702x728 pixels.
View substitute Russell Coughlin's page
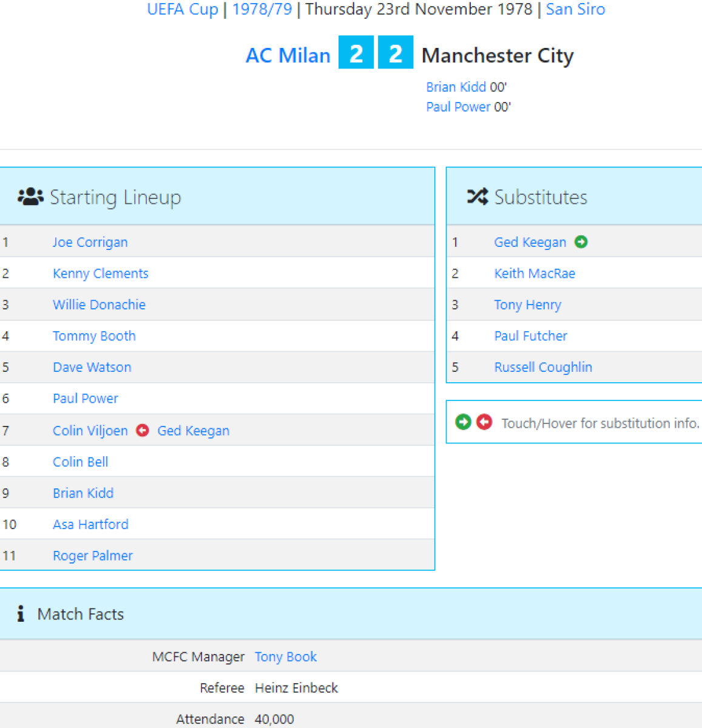[x=543, y=367]
